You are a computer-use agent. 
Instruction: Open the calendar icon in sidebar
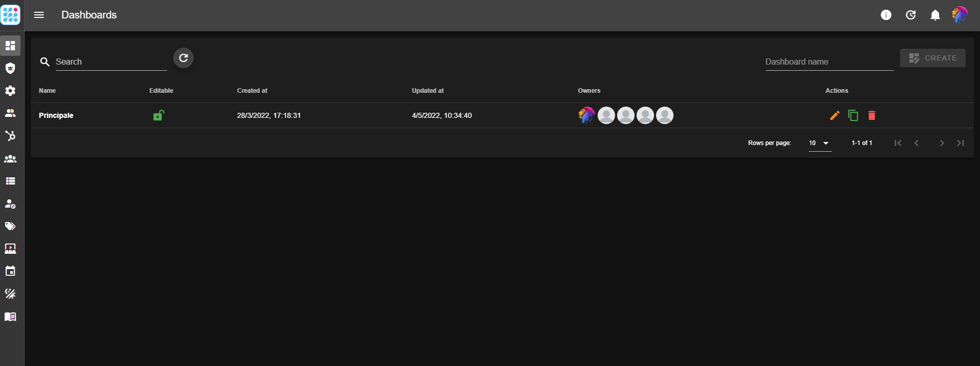10,271
